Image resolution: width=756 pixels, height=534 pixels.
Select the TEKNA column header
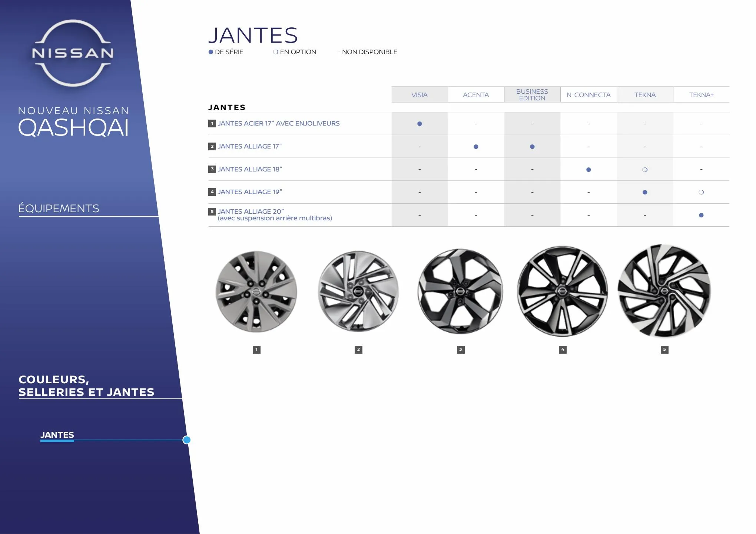(645, 95)
